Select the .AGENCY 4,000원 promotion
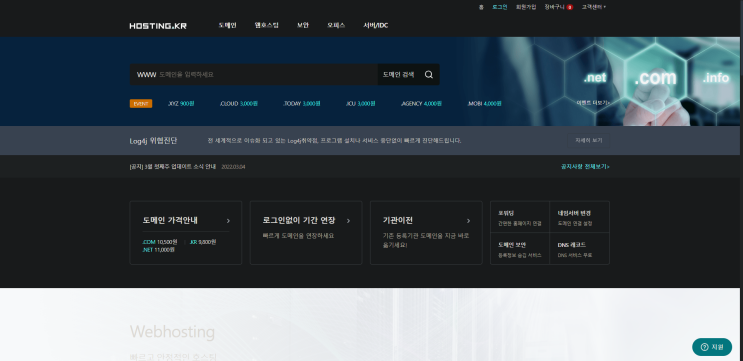743x361 pixels. [x=421, y=103]
